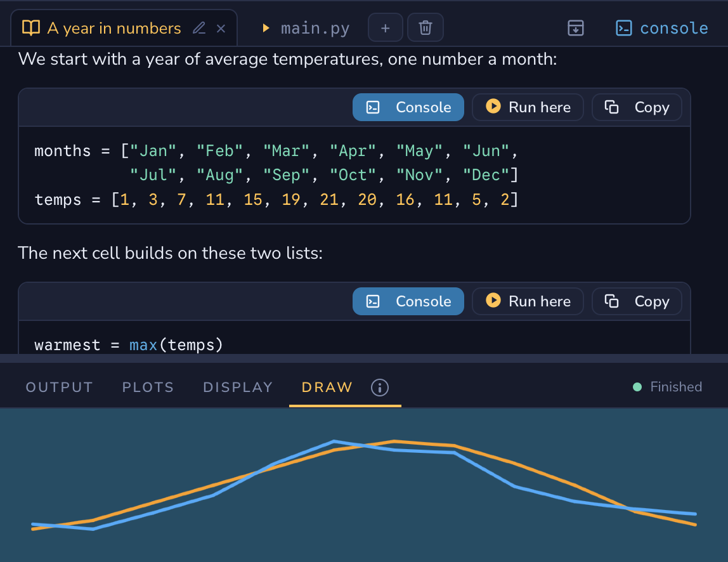This screenshot has width=728, height=562.
Task: Switch to the main.py file tab
Action: click(x=315, y=29)
